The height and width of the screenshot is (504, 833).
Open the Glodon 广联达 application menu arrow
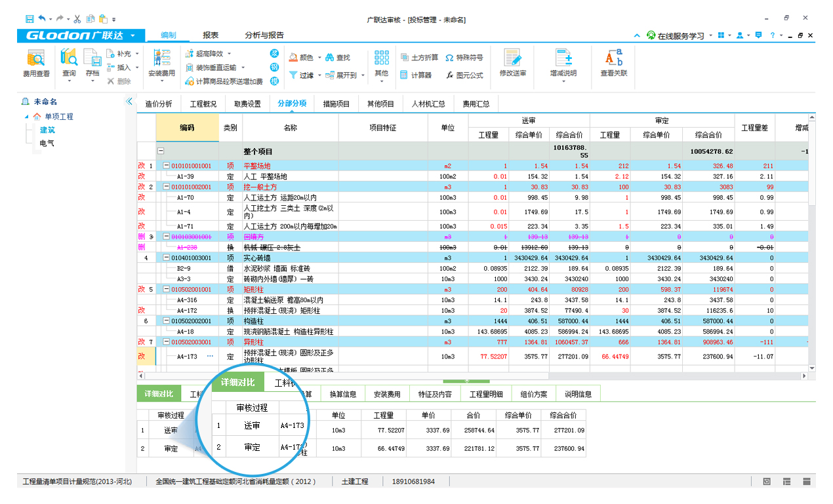coord(133,35)
